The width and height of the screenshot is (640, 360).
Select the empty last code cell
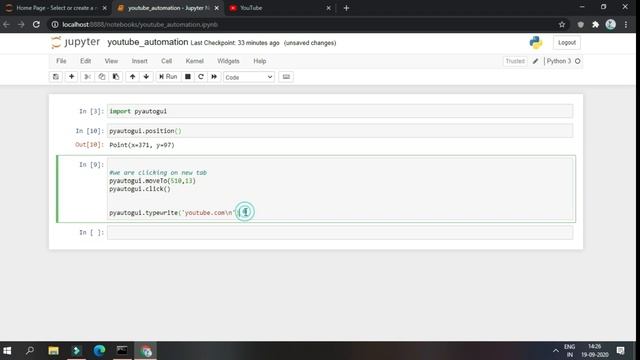point(340,232)
